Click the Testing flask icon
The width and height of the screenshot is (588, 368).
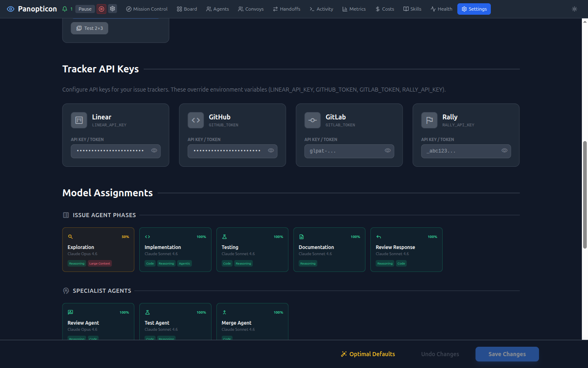(224, 237)
